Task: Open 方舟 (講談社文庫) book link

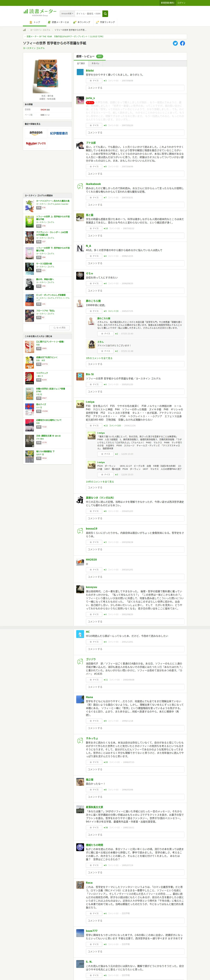Action: [48, 436]
